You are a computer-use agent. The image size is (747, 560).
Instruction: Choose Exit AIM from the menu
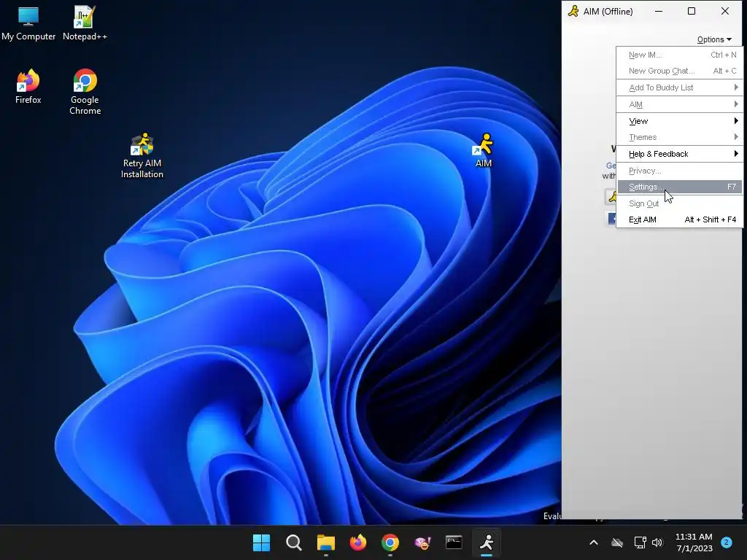(x=679, y=219)
